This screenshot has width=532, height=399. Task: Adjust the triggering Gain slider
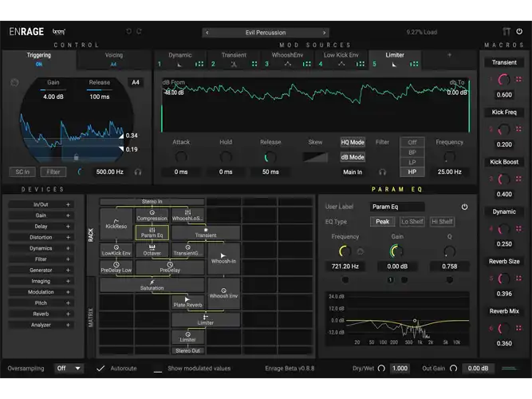point(53,90)
